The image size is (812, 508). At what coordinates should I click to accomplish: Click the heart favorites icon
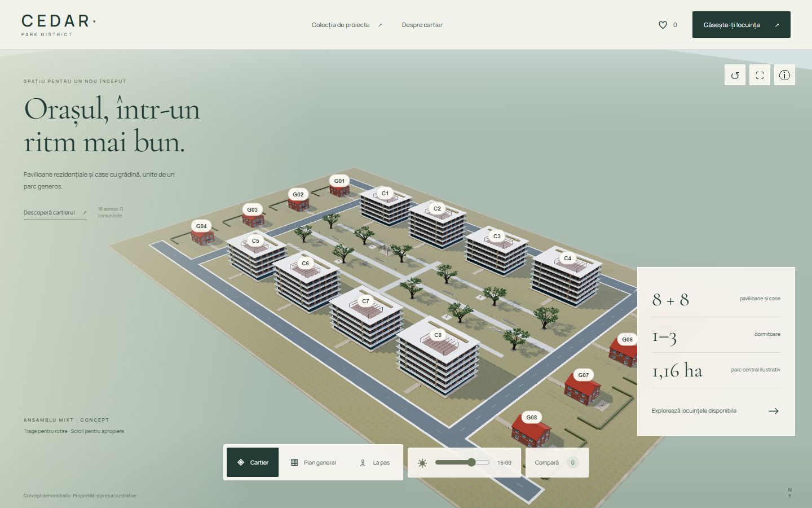663,25
